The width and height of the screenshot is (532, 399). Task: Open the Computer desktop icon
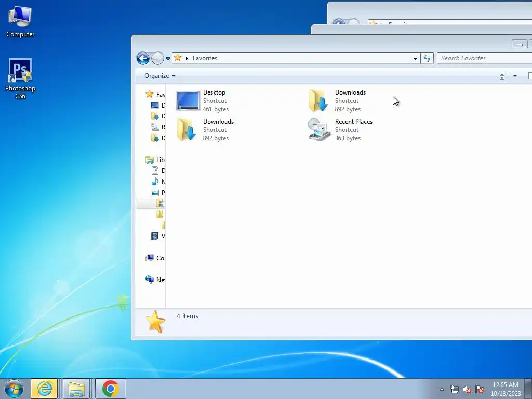point(20,22)
